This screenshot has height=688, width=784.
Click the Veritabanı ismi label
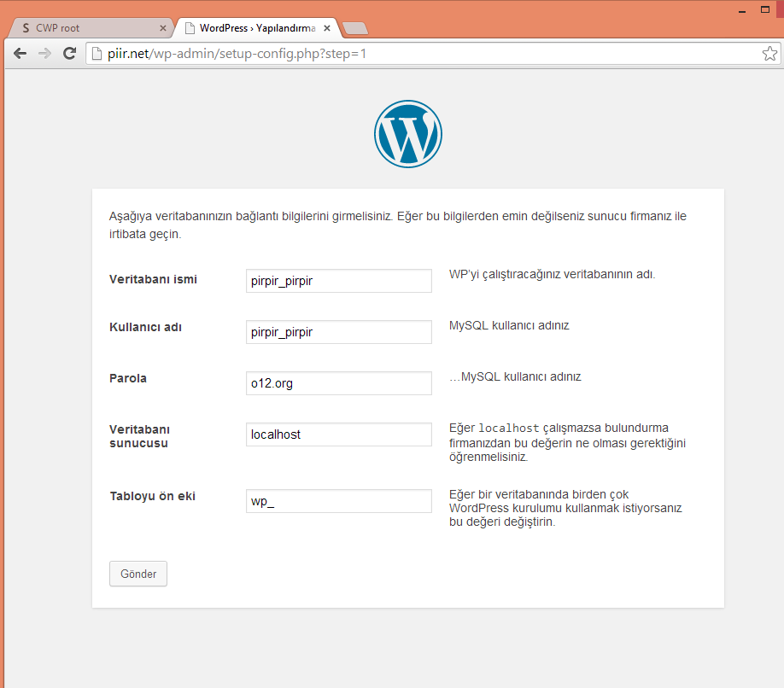(153, 279)
